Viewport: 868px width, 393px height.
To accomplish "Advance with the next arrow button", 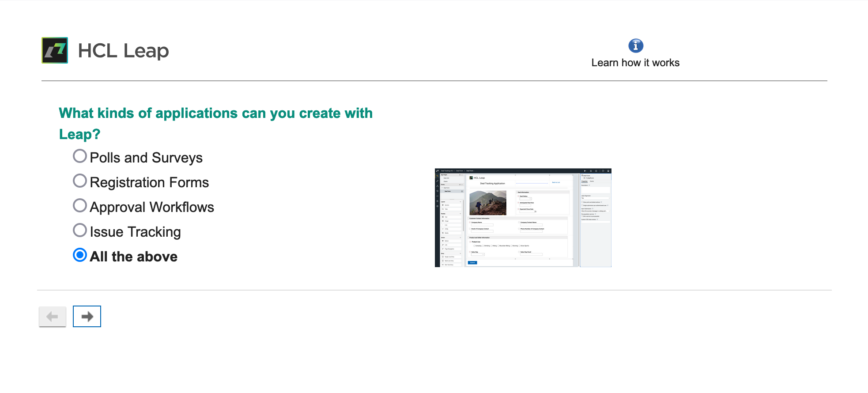I will pos(87,317).
